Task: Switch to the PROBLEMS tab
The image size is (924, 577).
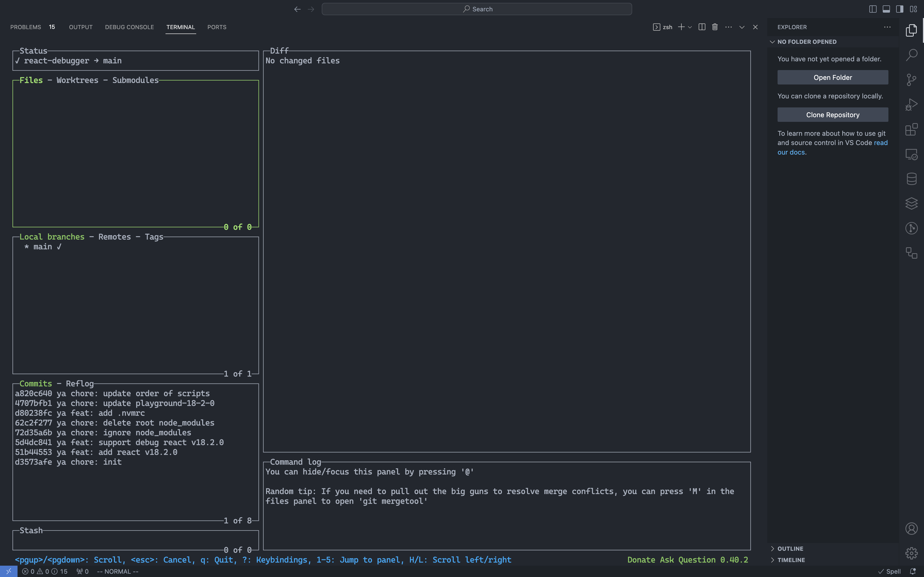Action: click(26, 27)
